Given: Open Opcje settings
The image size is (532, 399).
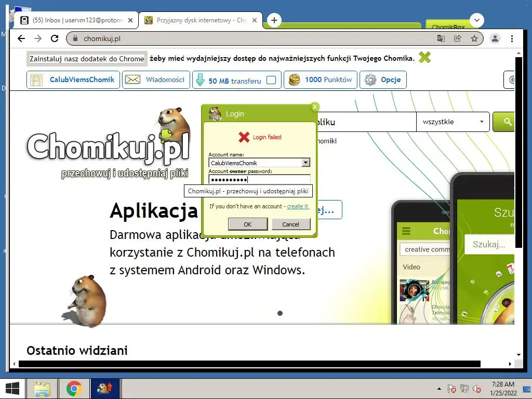Looking at the screenshot, I should pos(391,79).
